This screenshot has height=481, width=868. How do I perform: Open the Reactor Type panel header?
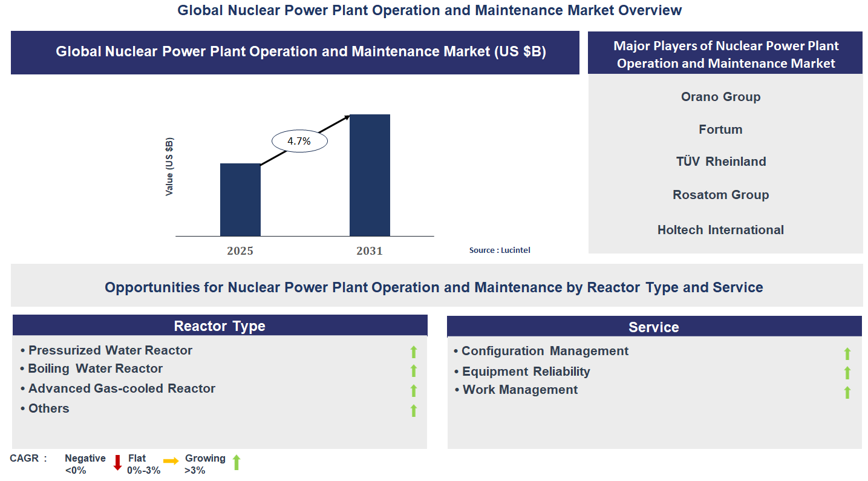[220, 325]
